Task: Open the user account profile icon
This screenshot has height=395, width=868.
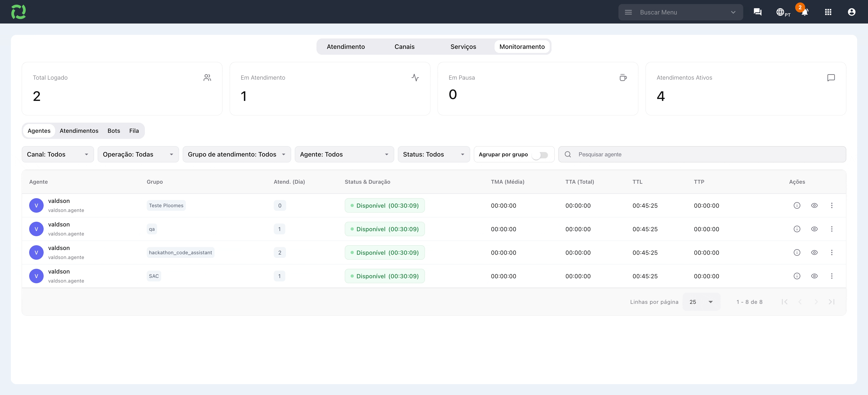Action: pyautogui.click(x=851, y=12)
